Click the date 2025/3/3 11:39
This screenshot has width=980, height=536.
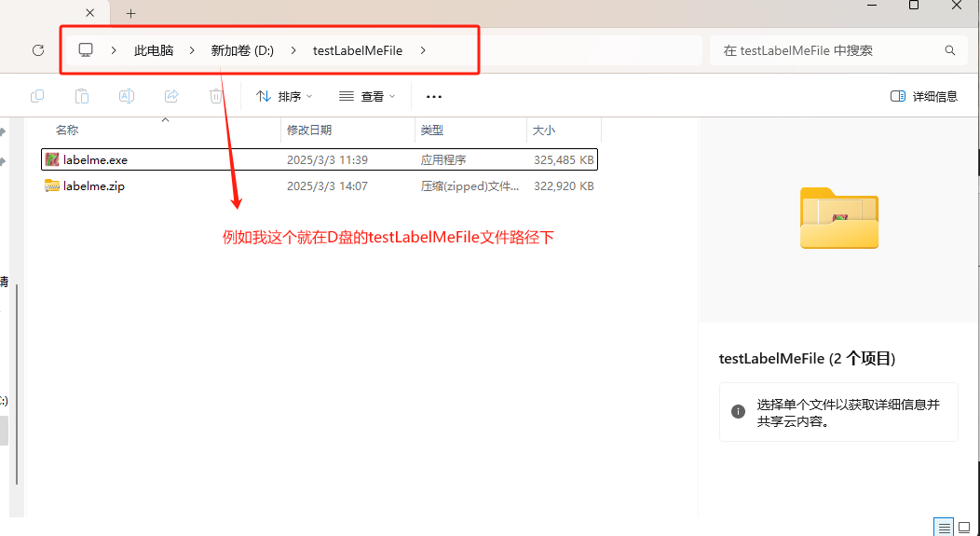tap(328, 160)
